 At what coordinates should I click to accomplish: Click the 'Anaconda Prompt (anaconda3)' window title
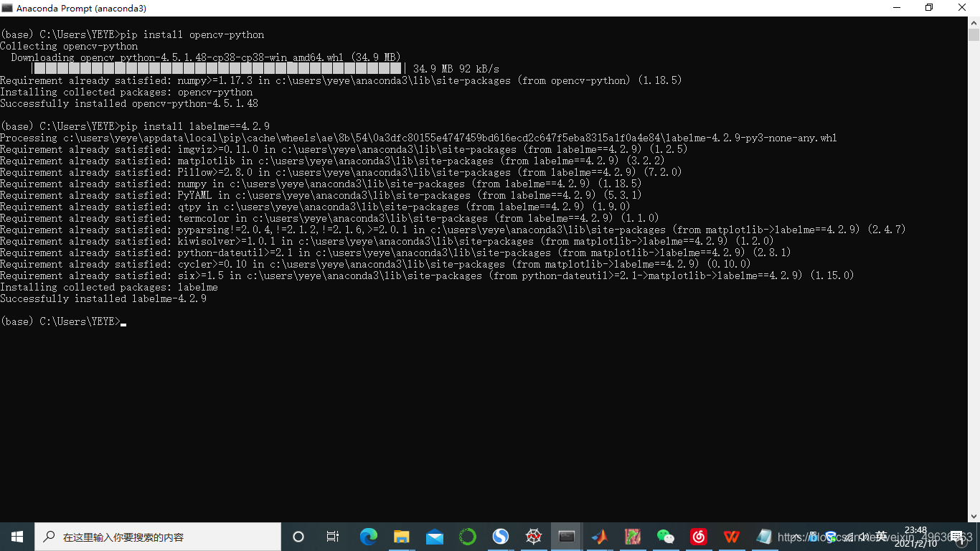tap(81, 8)
